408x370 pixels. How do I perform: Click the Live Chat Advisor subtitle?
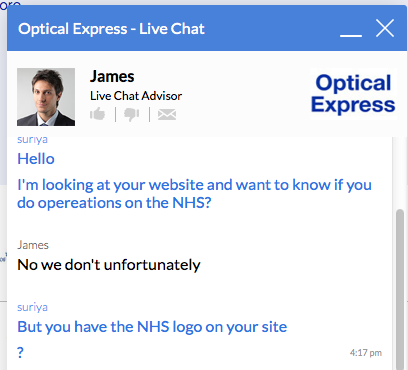click(136, 96)
